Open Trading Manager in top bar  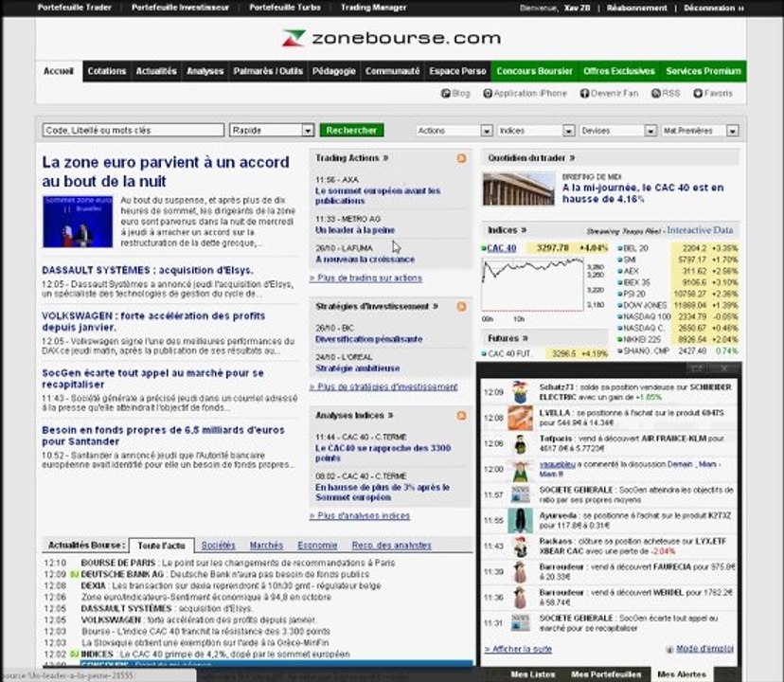(373, 8)
